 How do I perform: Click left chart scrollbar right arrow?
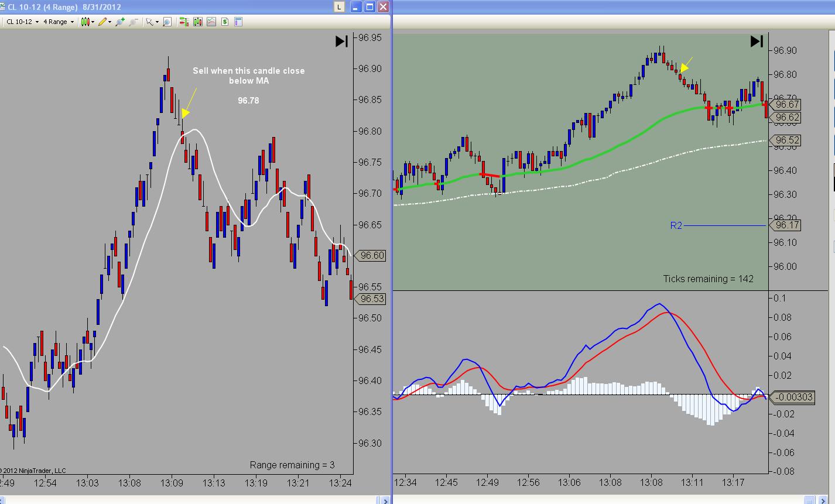(x=385, y=500)
